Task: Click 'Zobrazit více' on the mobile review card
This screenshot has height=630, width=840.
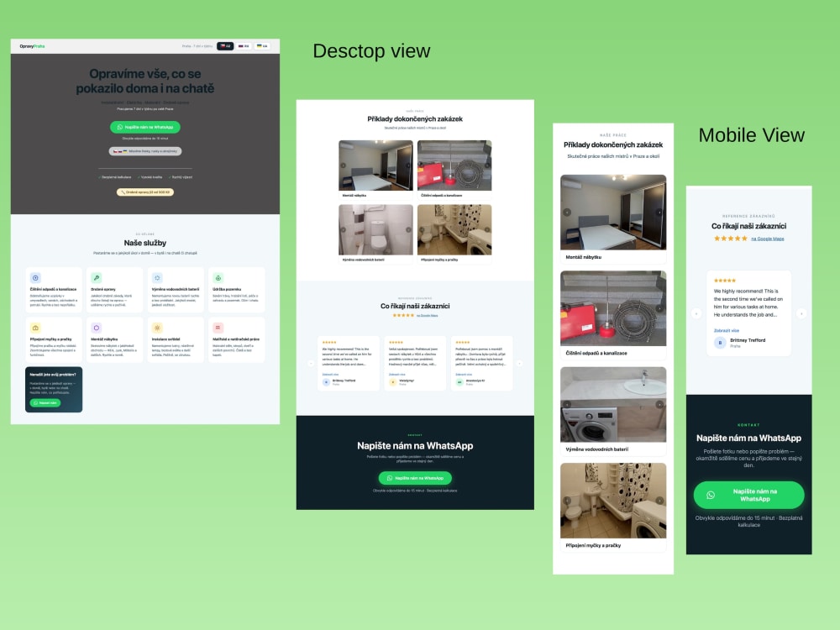Action: tap(726, 330)
